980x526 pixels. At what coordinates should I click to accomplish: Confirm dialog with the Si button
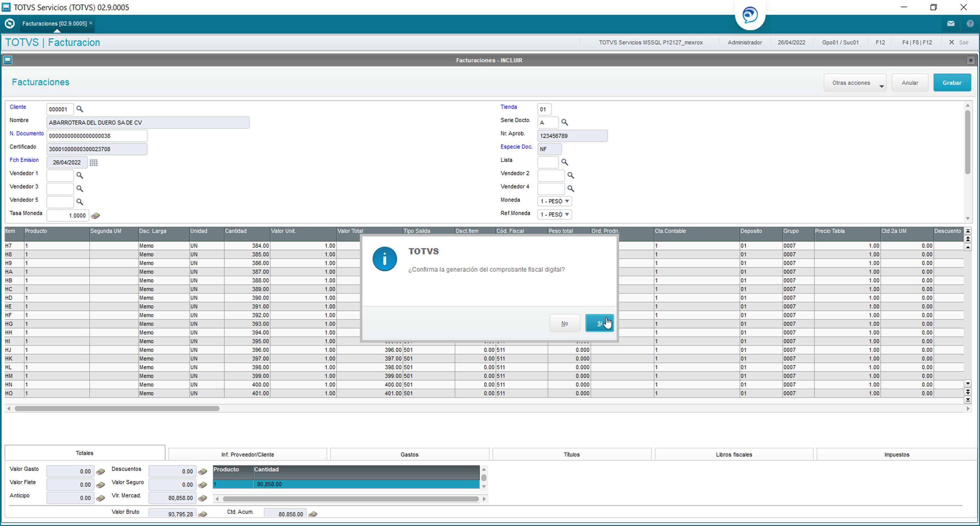click(x=599, y=323)
